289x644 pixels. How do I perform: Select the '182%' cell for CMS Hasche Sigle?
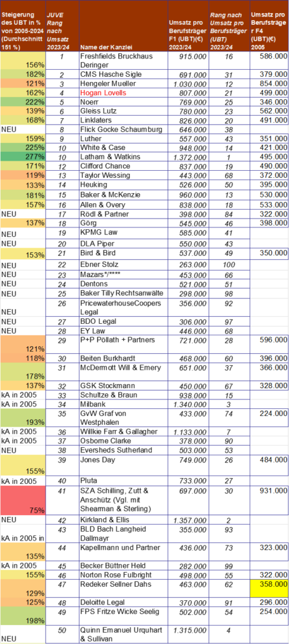coord(23,74)
